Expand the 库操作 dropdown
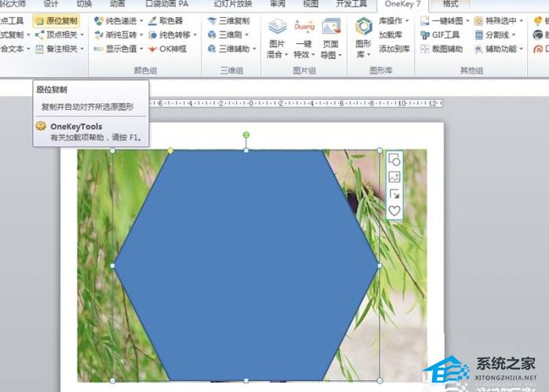The height and width of the screenshot is (392, 549). [394, 20]
